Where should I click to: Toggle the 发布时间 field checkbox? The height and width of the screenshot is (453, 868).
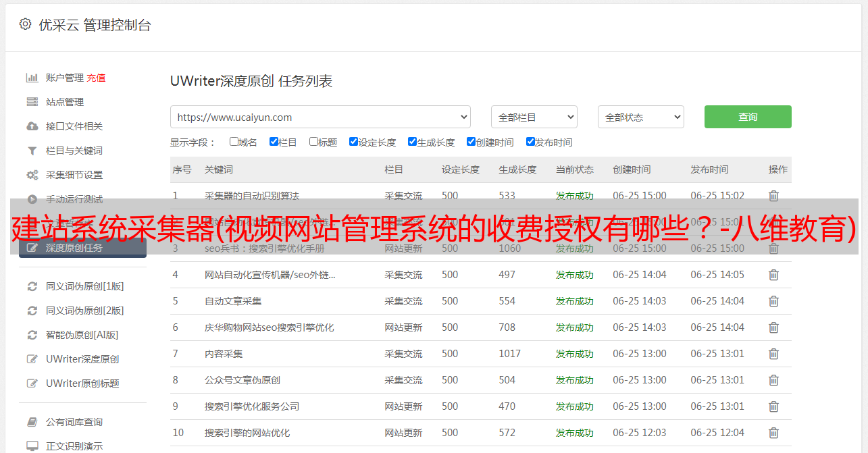coord(530,142)
